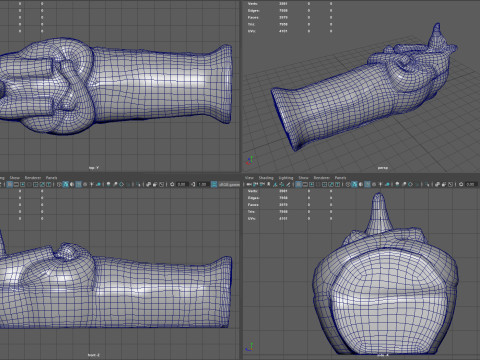Click safe action icon in side view toolbar
Image resolution: width=480 pixels, height=360 pixels.
[331, 184]
